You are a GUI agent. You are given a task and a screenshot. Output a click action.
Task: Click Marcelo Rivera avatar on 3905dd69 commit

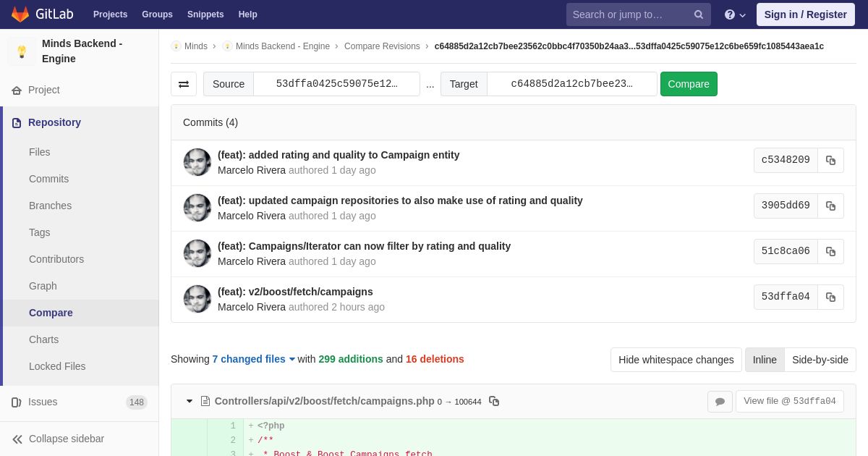197,208
